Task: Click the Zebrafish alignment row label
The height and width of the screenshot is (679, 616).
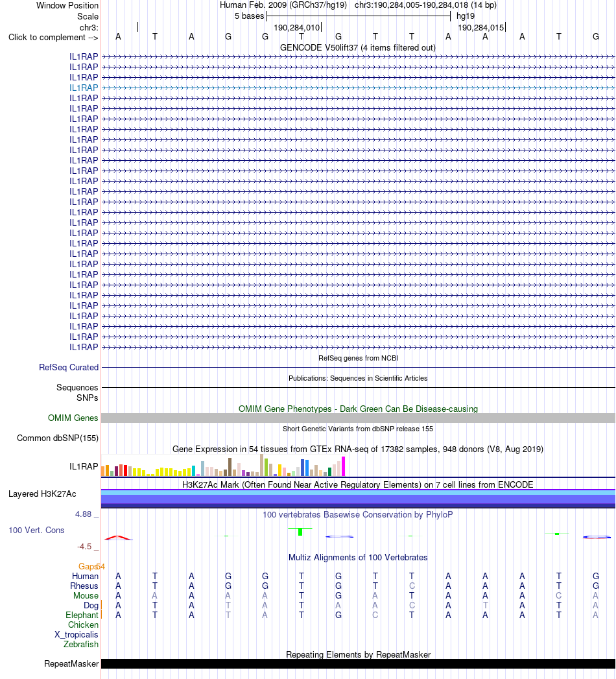Action: 81,645
